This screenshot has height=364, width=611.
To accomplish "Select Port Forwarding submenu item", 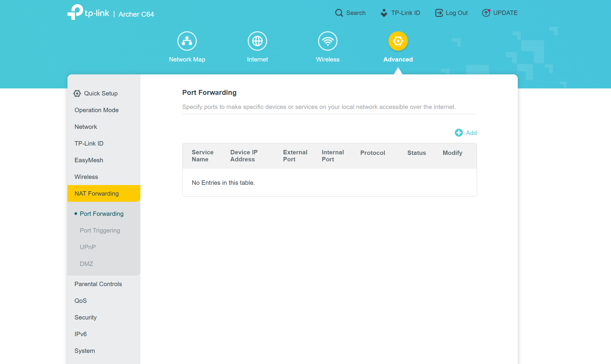I will point(101,214).
